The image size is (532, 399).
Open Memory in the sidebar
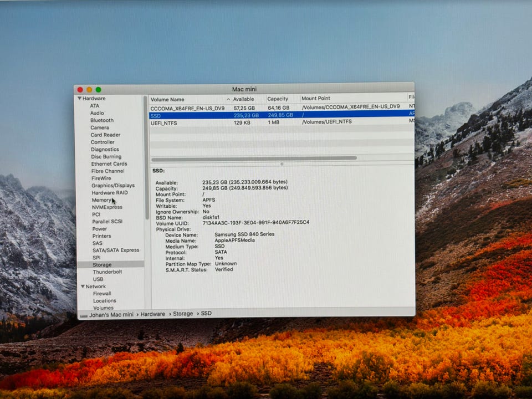[101, 200]
